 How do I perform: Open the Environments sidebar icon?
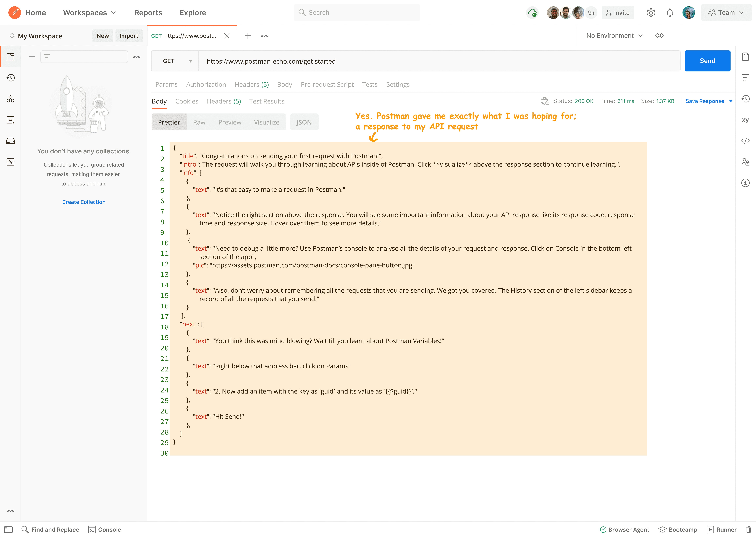click(x=11, y=120)
